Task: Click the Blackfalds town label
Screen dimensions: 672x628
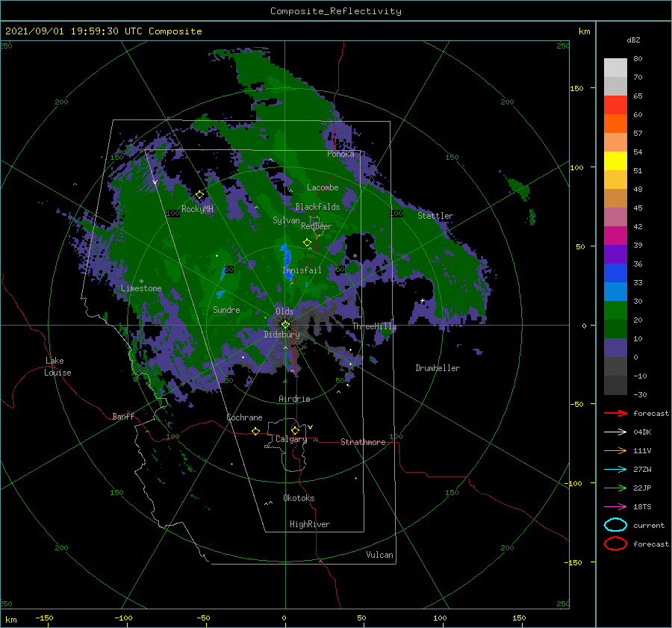Action: [x=317, y=207]
